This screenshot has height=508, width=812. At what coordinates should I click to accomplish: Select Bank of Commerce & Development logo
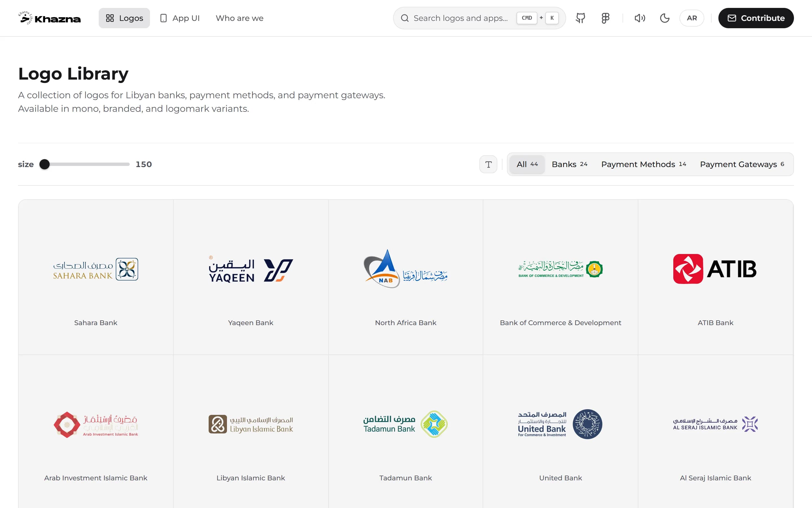560,269
